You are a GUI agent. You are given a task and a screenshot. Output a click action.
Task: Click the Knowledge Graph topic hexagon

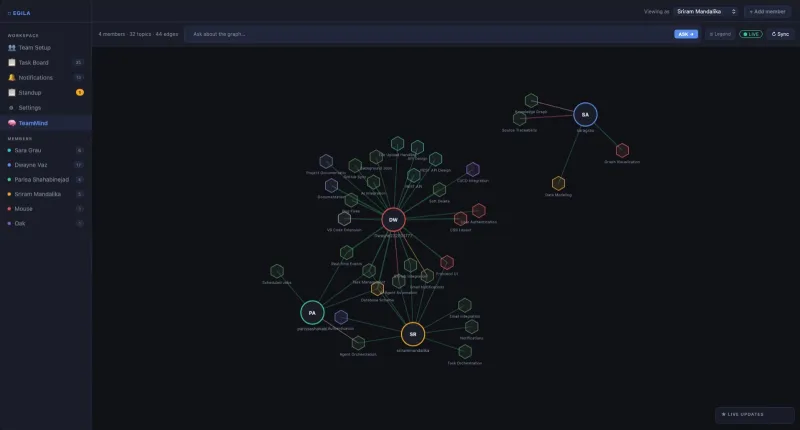coord(531,100)
